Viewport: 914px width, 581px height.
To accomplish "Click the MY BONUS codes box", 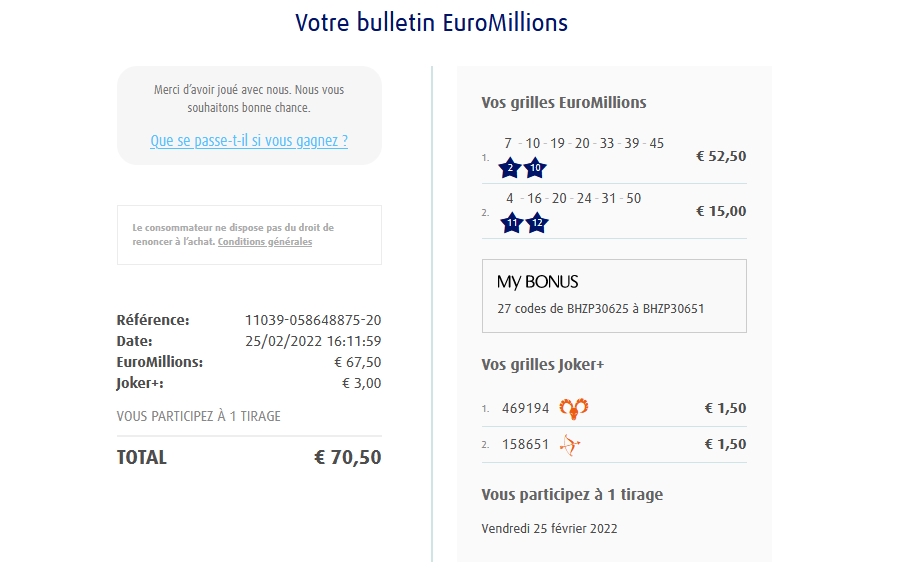I will pos(614,295).
